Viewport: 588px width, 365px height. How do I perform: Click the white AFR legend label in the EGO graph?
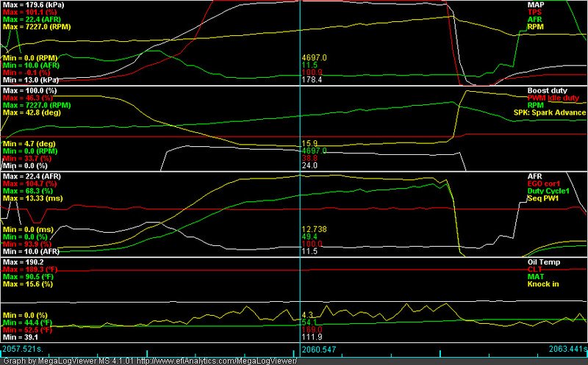point(535,176)
